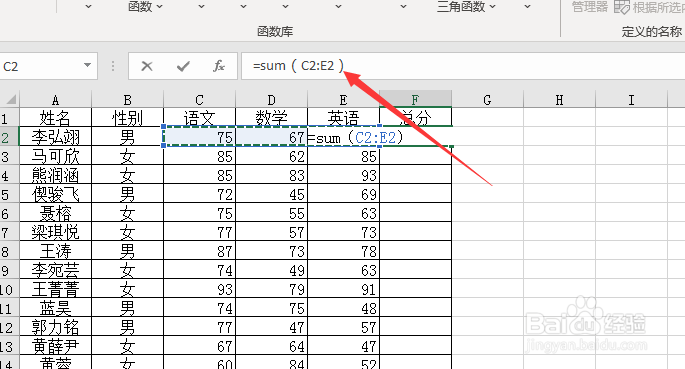Click the empty 总分 cell for 马可欣
This screenshot has height=369, width=685.
415,156
